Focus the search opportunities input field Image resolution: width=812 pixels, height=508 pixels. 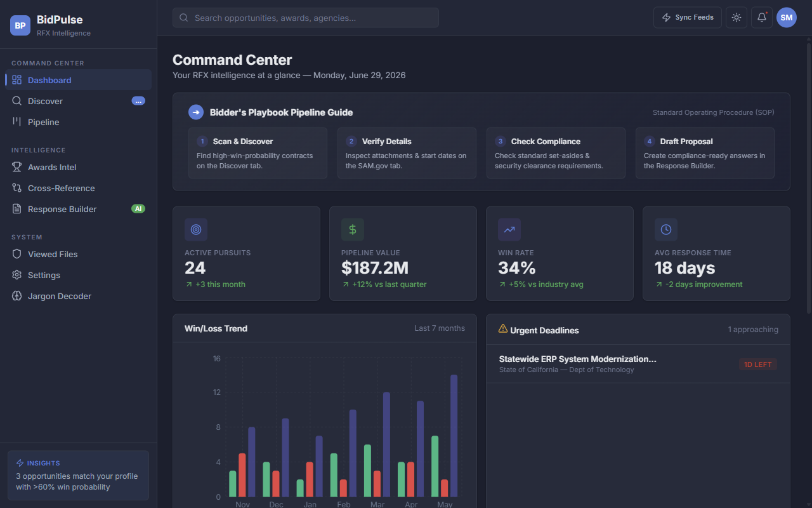pos(306,18)
